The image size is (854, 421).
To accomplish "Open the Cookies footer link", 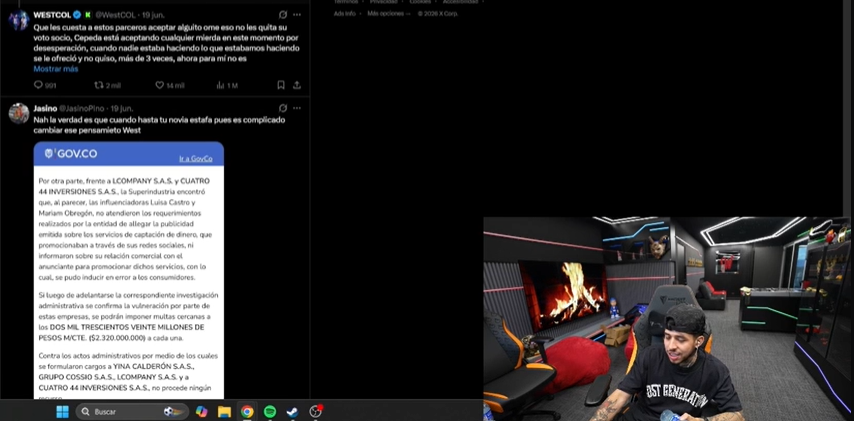I will point(422,2).
